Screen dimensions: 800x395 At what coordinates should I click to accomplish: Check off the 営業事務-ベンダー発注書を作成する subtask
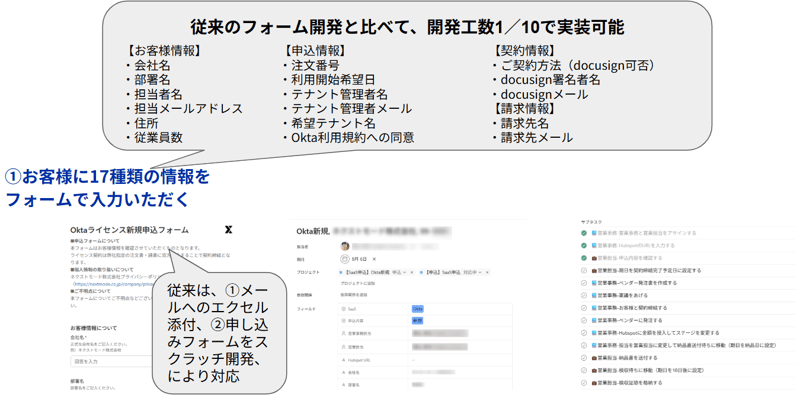[584, 283]
